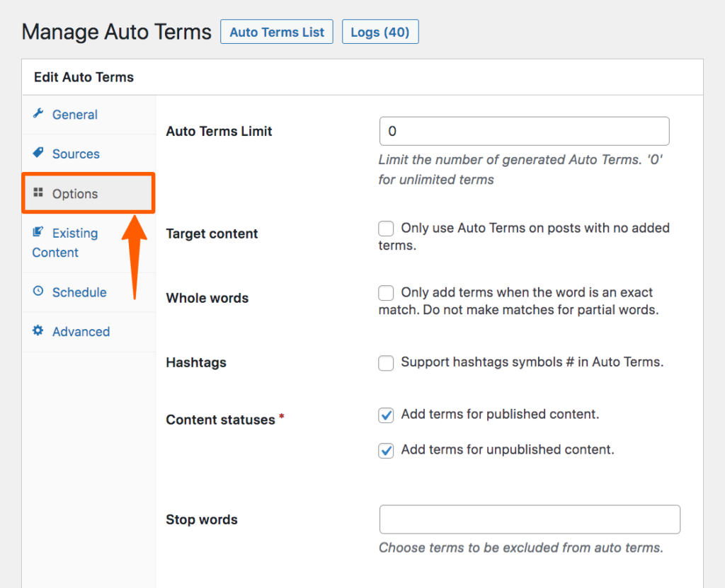
Task: Open the Existing Content tab
Action: [89, 243]
